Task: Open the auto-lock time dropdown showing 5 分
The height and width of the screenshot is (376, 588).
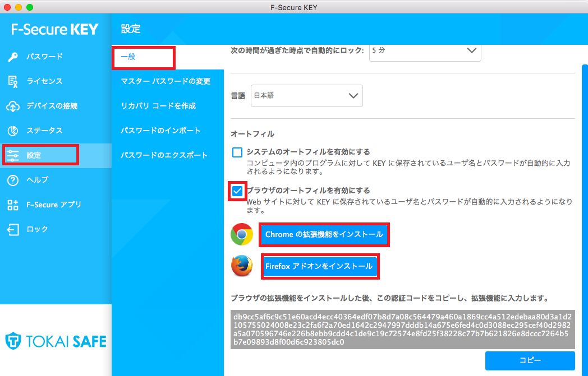Action: (425, 52)
